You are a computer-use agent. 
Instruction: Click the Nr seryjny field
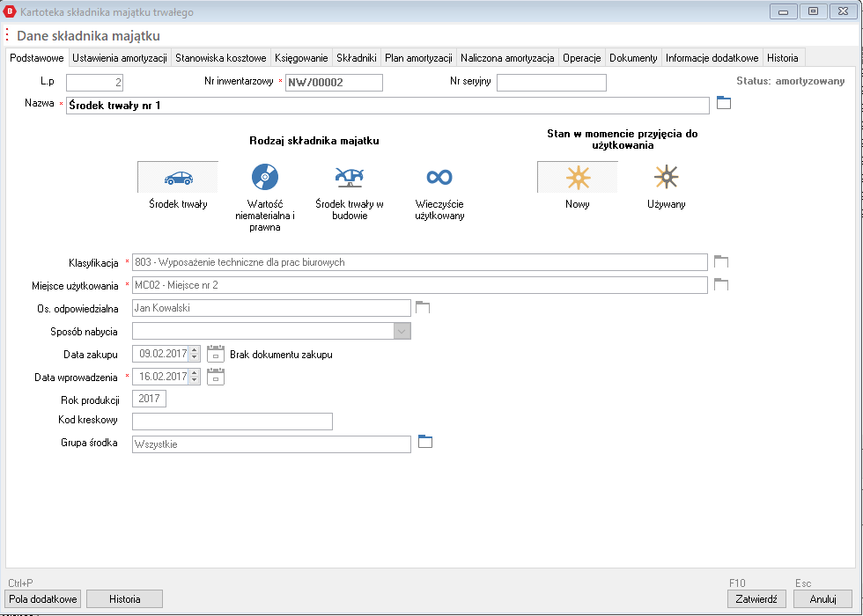[x=551, y=83]
